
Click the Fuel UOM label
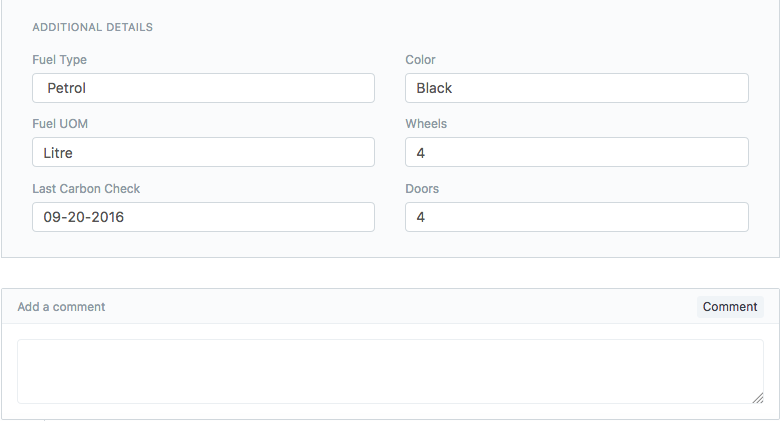(60, 124)
